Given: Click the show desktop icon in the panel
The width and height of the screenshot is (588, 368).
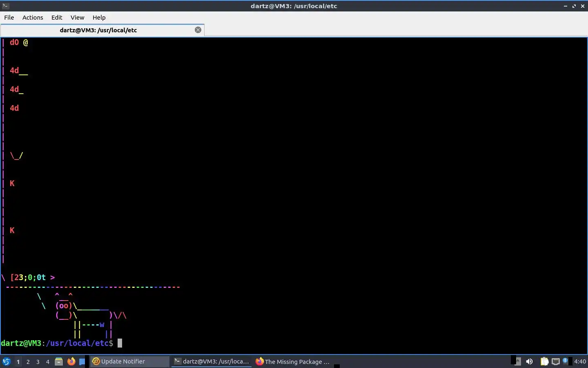Looking at the screenshot, I should pos(82,361).
